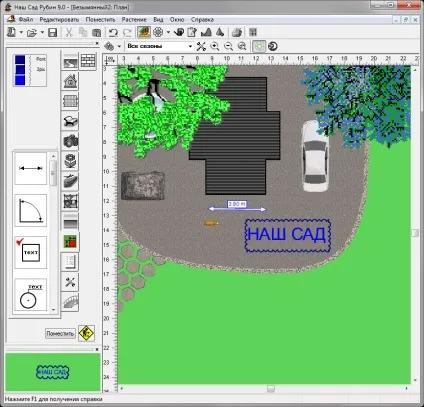Click the Undo arrow icon
The width and height of the screenshot is (424, 407).
(113, 33)
